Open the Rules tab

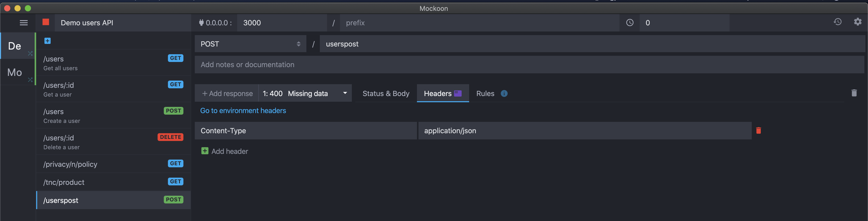(x=485, y=93)
